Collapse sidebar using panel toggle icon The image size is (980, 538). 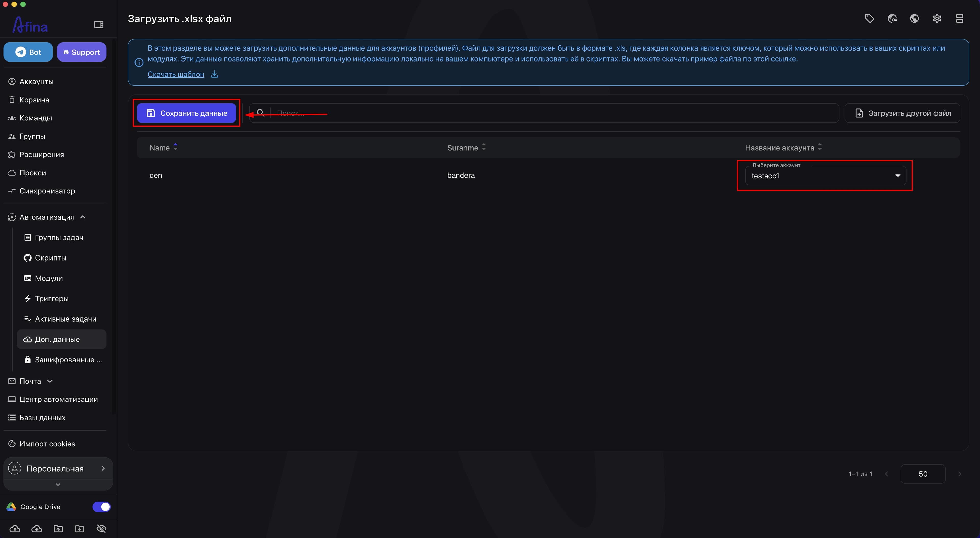99,25
